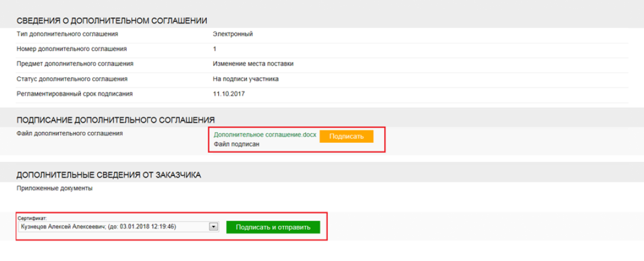Click the Статус дополнительного соглашения label

pos(72,79)
